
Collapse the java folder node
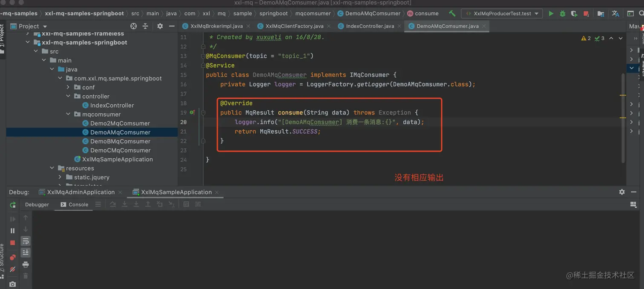52,69
